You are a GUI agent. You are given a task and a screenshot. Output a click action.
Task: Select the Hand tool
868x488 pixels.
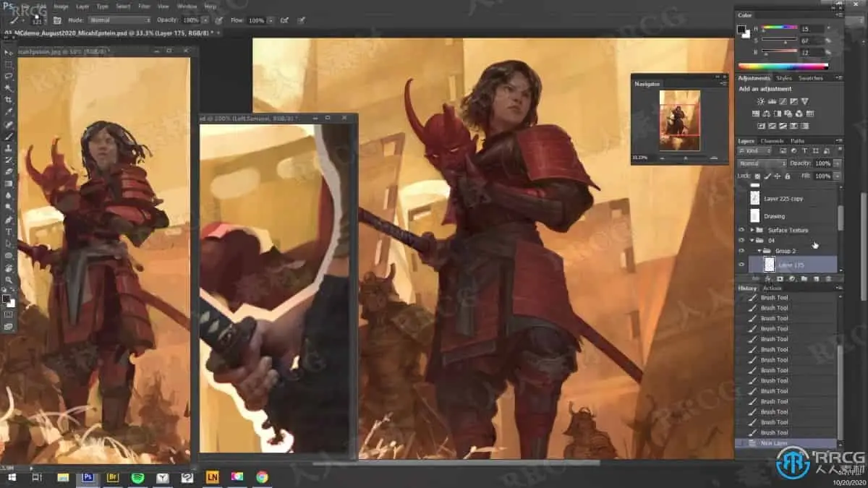[9, 267]
